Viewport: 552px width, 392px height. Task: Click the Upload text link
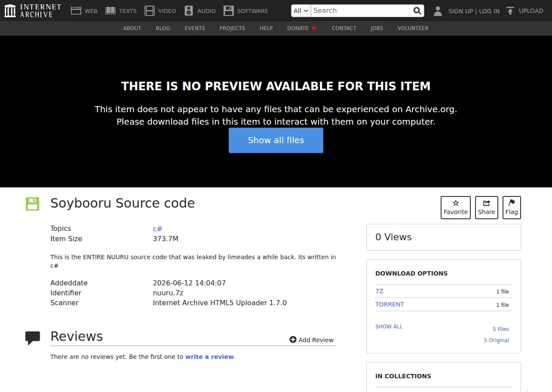click(x=531, y=11)
